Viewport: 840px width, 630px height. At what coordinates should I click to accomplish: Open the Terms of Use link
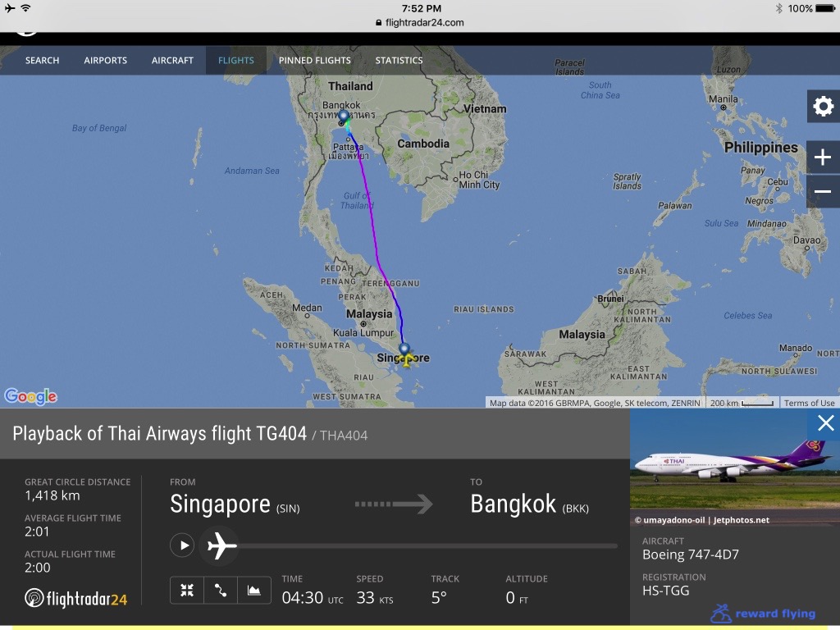(809, 403)
